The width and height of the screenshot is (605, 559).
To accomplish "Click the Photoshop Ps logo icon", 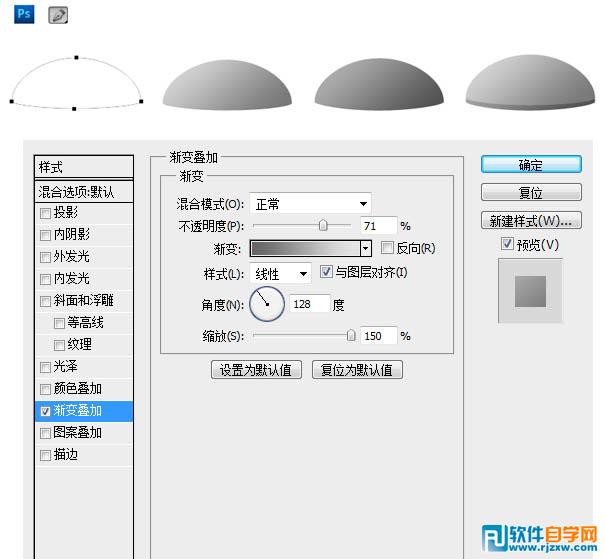I will click(24, 14).
